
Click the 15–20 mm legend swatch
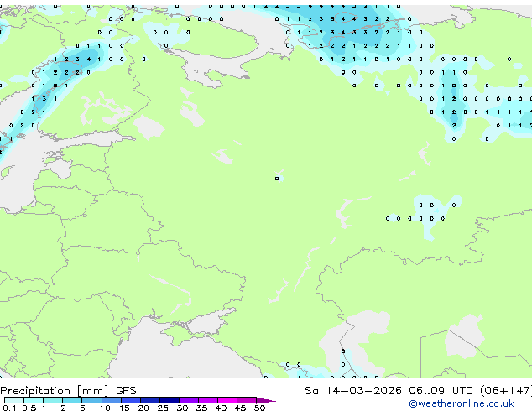(130, 400)
